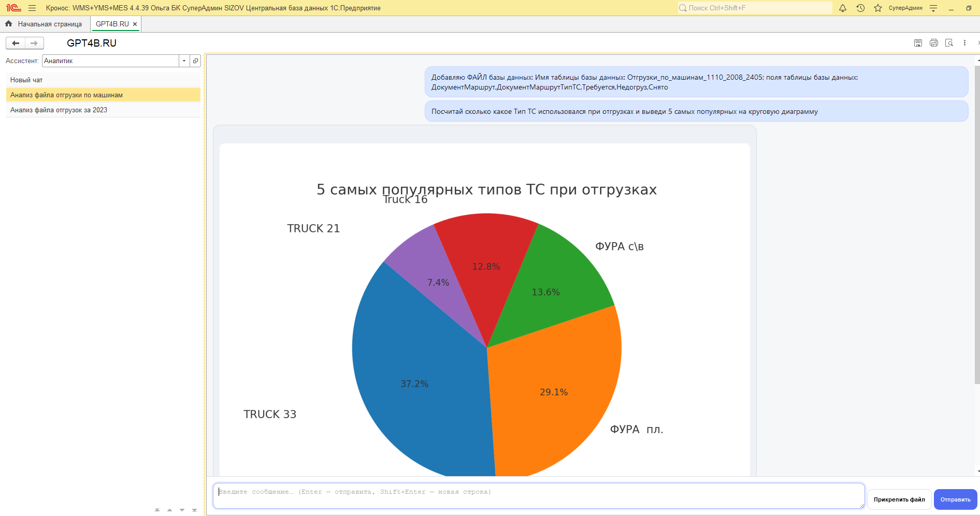Open the СуперАдмин user menu

(x=906, y=8)
